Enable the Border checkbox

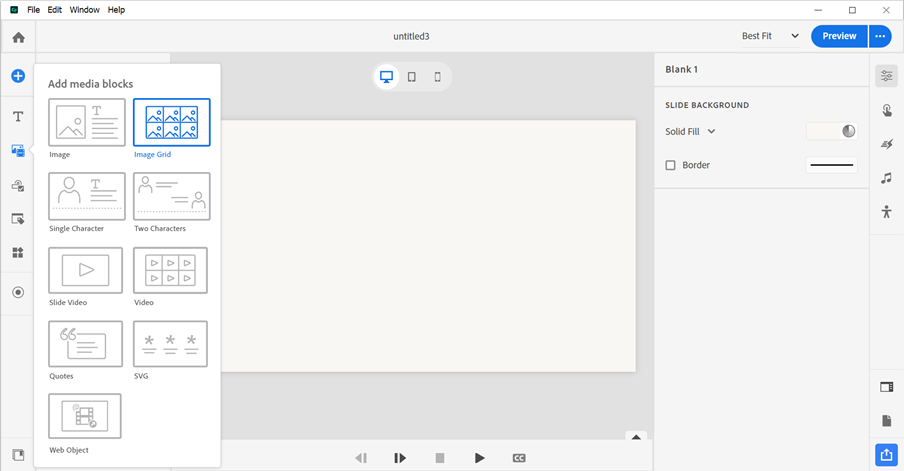[x=671, y=165]
